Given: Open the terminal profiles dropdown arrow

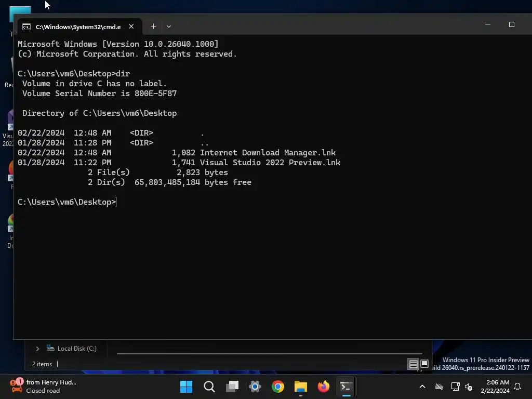Looking at the screenshot, I should point(169,26).
